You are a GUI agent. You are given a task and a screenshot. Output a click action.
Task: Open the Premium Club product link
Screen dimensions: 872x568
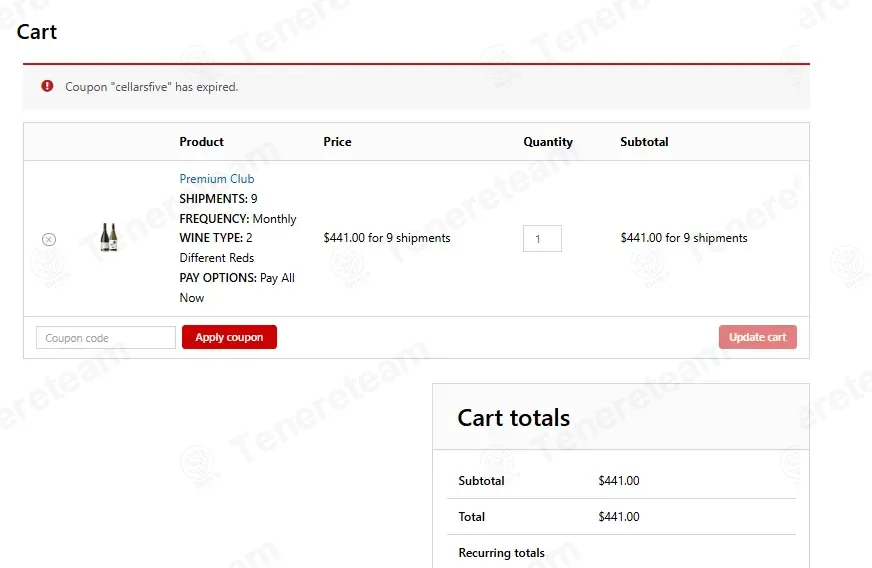216,179
